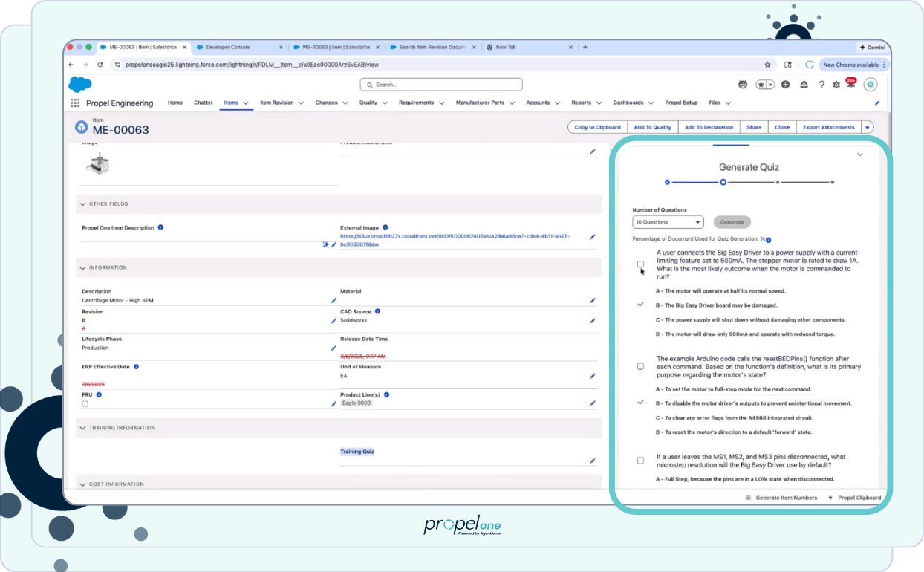Click in the Salesforce search box
Image resolution: width=924 pixels, height=572 pixels.
point(441,85)
